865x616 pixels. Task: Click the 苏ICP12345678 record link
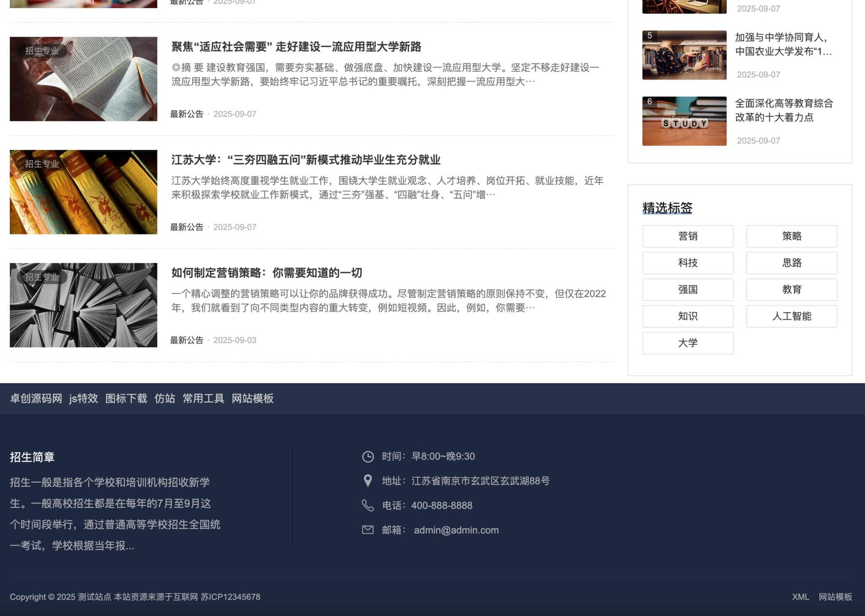tap(230, 597)
